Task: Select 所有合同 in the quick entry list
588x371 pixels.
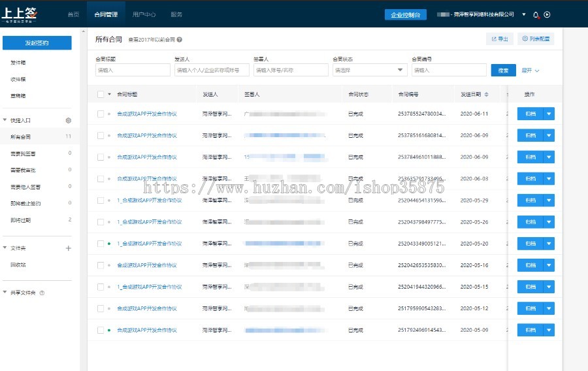Action: tap(40, 137)
